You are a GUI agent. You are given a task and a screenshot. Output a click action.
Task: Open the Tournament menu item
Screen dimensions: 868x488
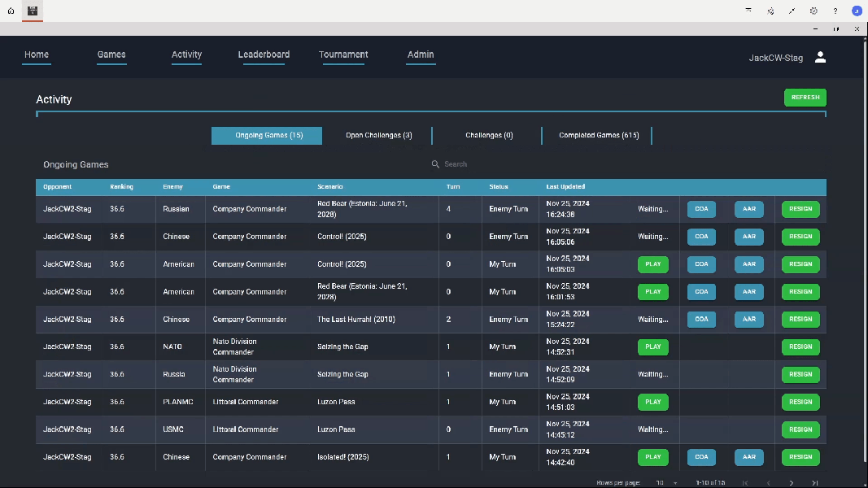[x=343, y=55]
